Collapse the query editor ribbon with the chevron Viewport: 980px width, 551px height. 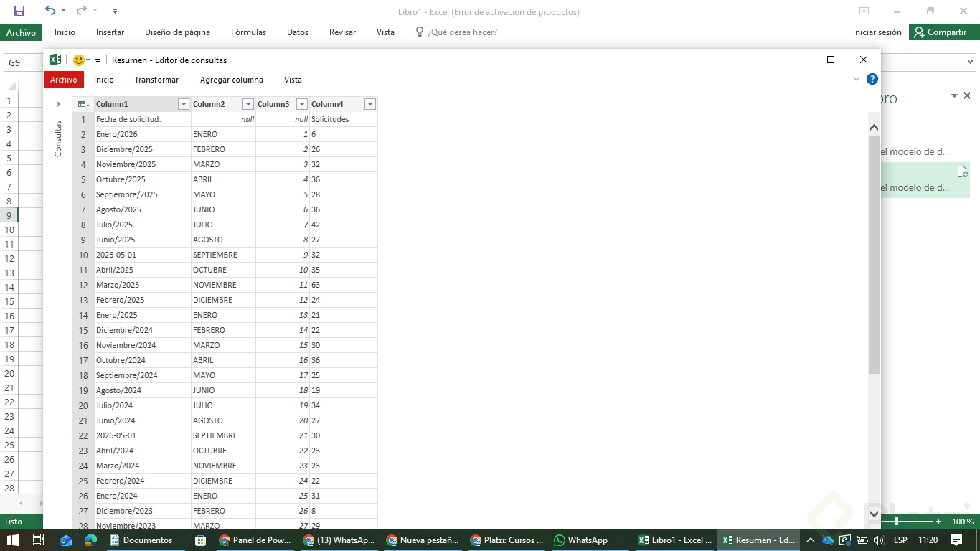click(857, 79)
